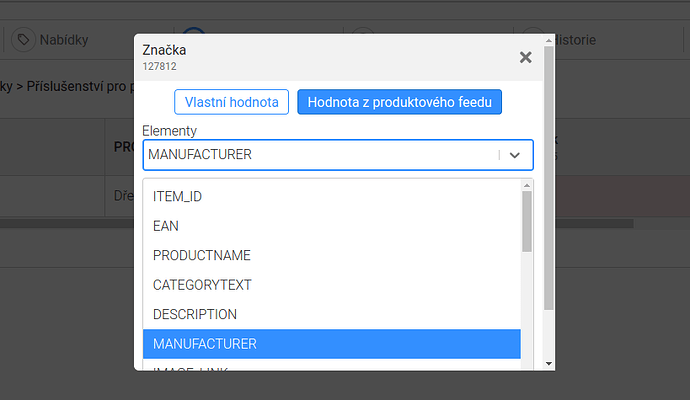
Task: Choose ITEM_ID from the list
Action: click(332, 196)
